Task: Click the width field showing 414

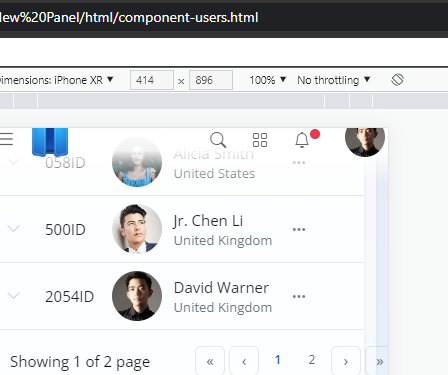Action: tap(152, 80)
